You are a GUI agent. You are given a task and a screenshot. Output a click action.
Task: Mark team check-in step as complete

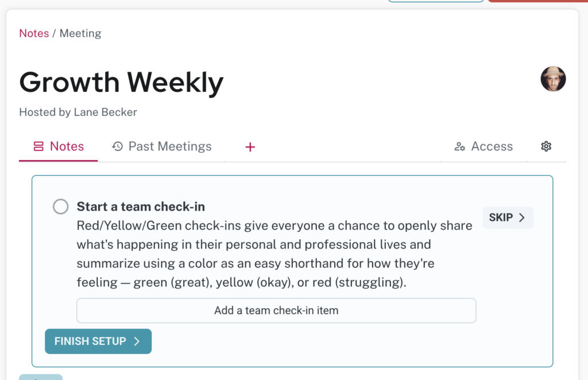(x=60, y=207)
